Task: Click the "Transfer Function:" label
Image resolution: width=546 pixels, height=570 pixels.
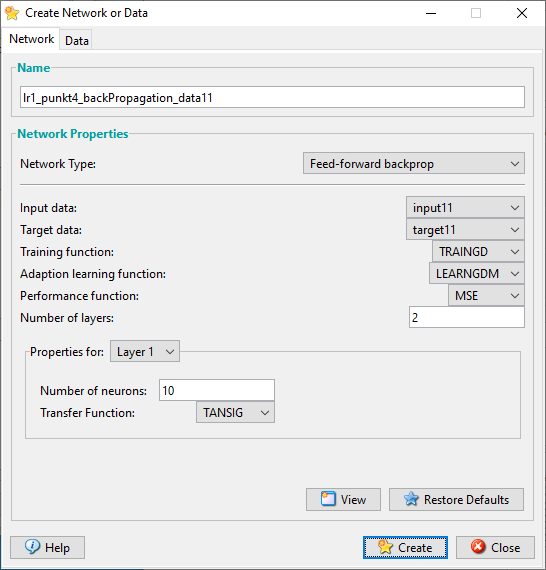Action: [87, 413]
